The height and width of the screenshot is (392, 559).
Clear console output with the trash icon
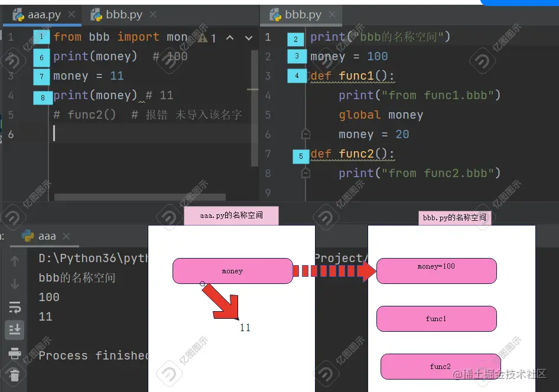(15, 375)
